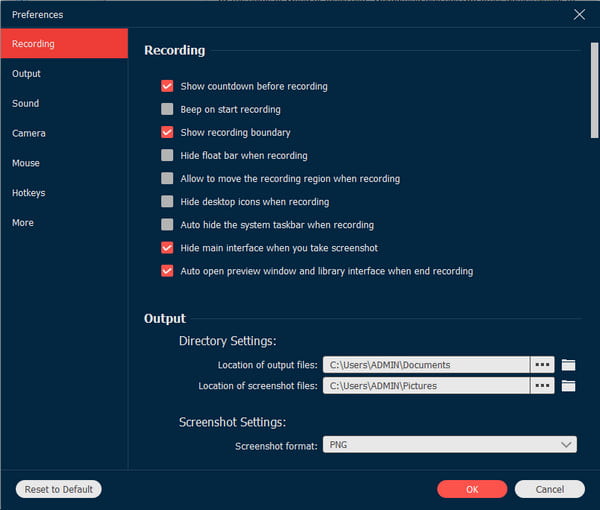Click three-dots browse button for output files
600x510 pixels.
click(x=542, y=365)
